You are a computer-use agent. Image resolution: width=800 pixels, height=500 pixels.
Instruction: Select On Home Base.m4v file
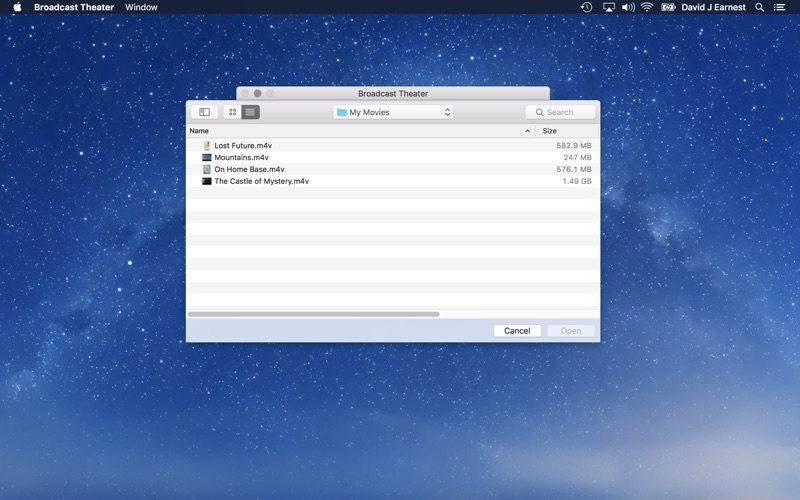(393, 169)
